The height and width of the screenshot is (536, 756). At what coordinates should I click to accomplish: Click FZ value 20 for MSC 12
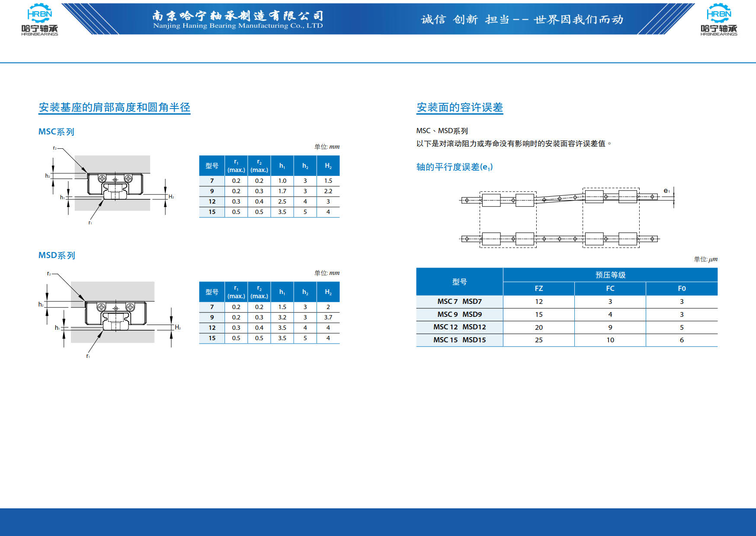539,328
